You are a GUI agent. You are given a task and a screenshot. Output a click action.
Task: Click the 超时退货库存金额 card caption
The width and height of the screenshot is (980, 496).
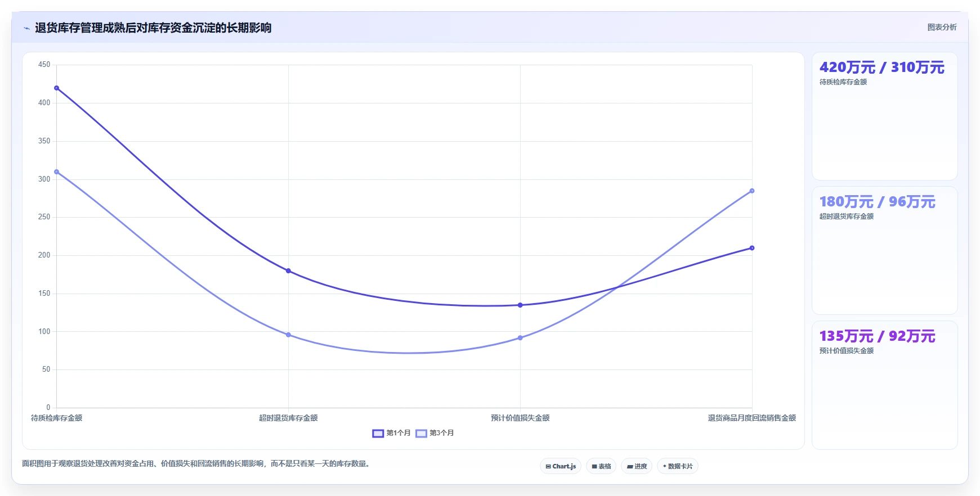846,217
